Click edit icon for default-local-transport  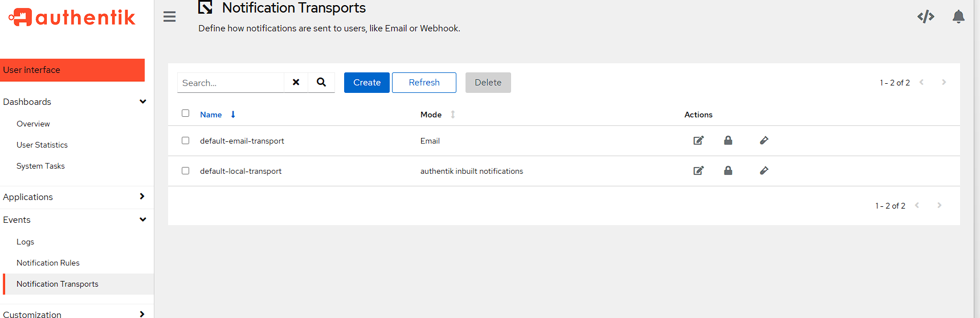698,171
